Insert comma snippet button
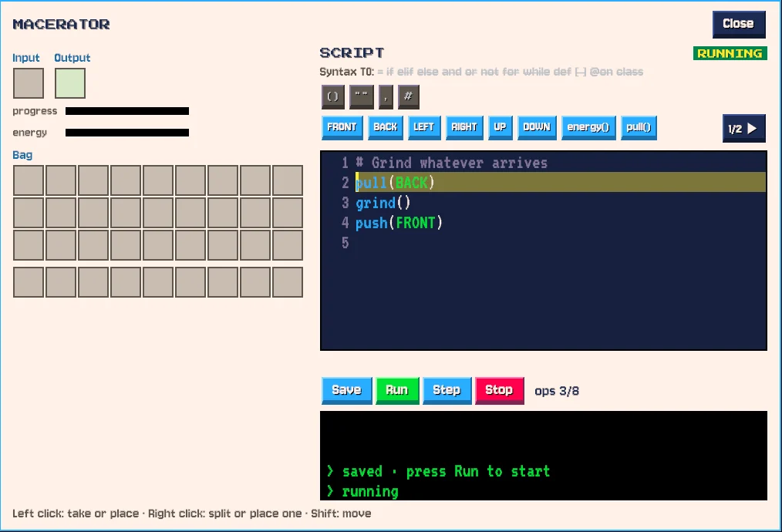This screenshot has height=532, width=782. 386,96
